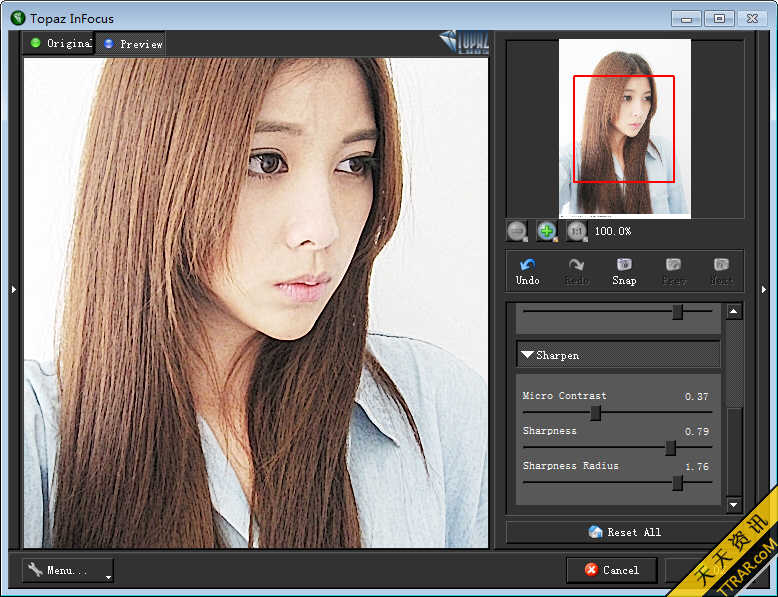Switch to the Original view tab

point(59,43)
